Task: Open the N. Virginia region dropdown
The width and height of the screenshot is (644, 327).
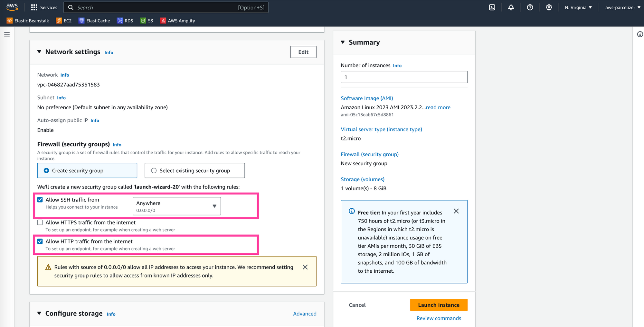Action: coord(578,7)
